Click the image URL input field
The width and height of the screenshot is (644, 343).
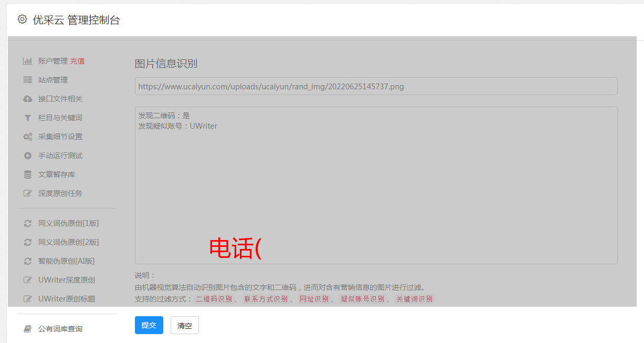pos(376,86)
